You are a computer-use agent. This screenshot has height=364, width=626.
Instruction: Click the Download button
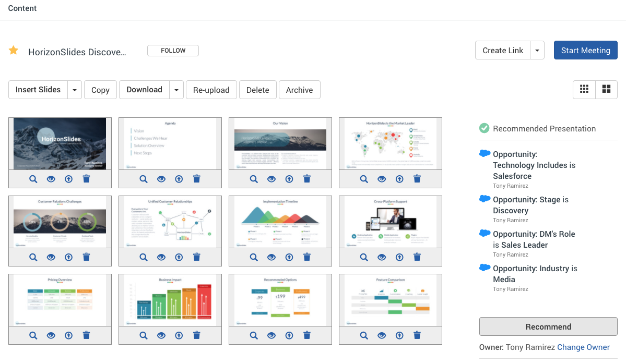click(144, 90)
